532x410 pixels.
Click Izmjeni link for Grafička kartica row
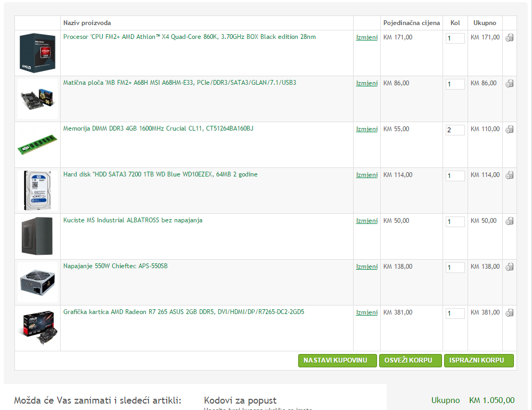click(x=367, y=312)
